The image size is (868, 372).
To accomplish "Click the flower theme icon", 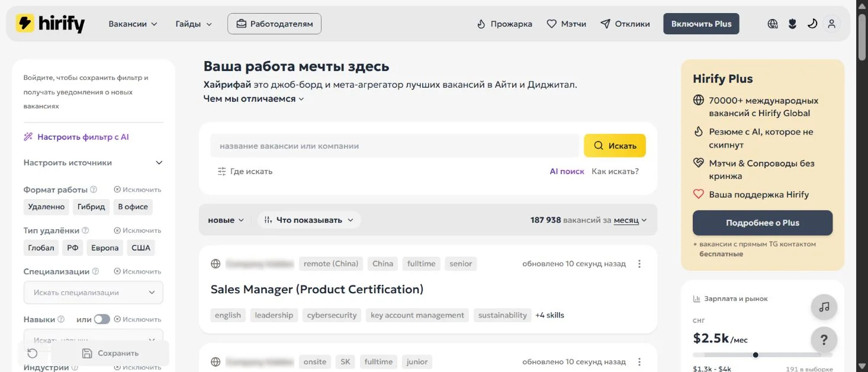I will (793, 24).
